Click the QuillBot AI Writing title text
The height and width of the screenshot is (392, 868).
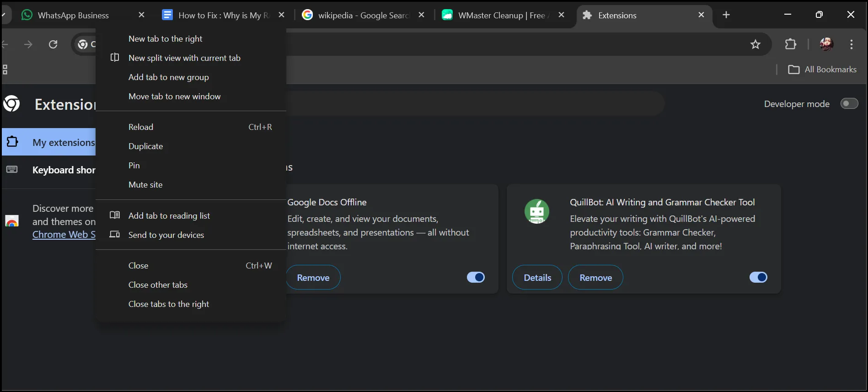click(x=662, y=202)
